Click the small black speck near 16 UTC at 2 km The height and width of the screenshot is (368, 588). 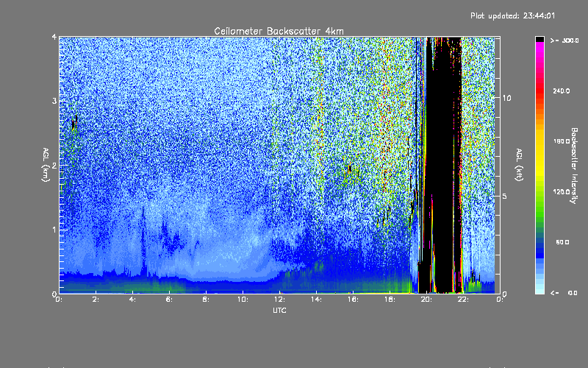pos(350,169)
